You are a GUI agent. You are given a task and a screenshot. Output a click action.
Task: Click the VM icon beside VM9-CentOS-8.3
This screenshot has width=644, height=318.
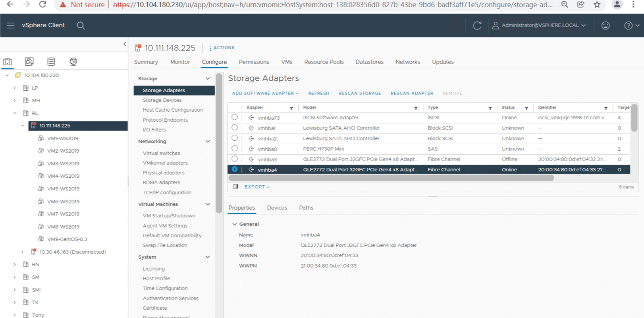pyautogui.click(x=41, y=239)
